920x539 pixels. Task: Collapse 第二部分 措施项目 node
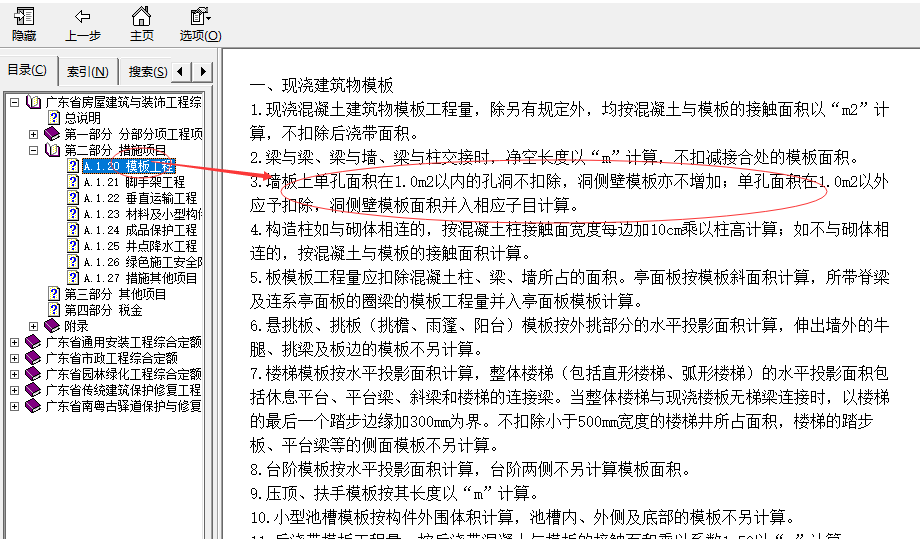pos(33,150)
